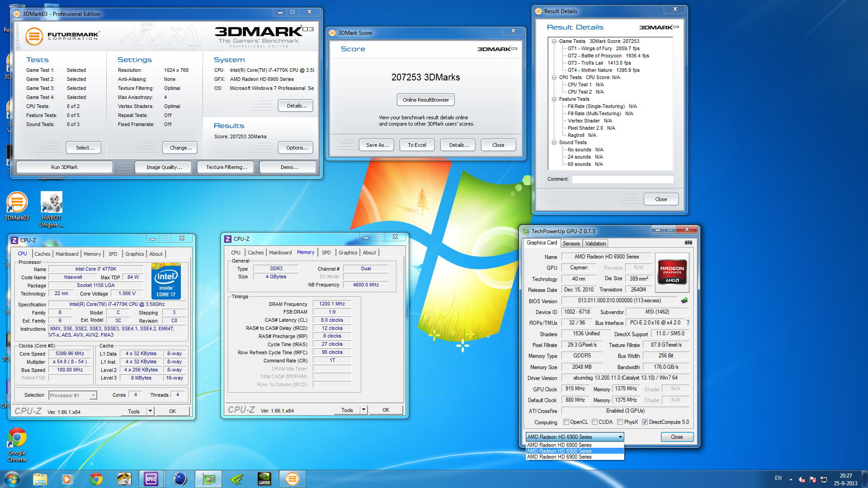Open the HWBOT Unigine desktop shortcut
This screenshot has height=488, width=868.
tap(52, 209)
